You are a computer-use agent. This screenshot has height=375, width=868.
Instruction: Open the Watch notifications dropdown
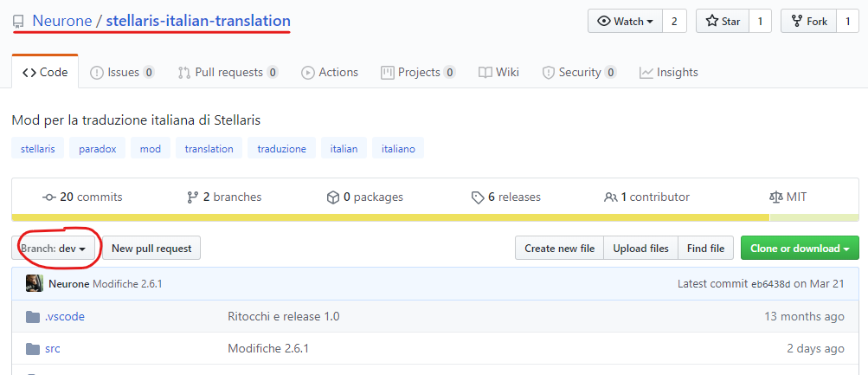tap(625, 22)
